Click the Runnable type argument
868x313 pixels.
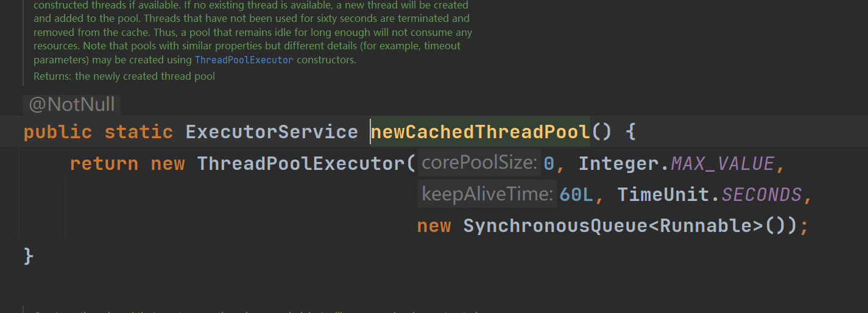pyautogui.click(x=705, y=227)
